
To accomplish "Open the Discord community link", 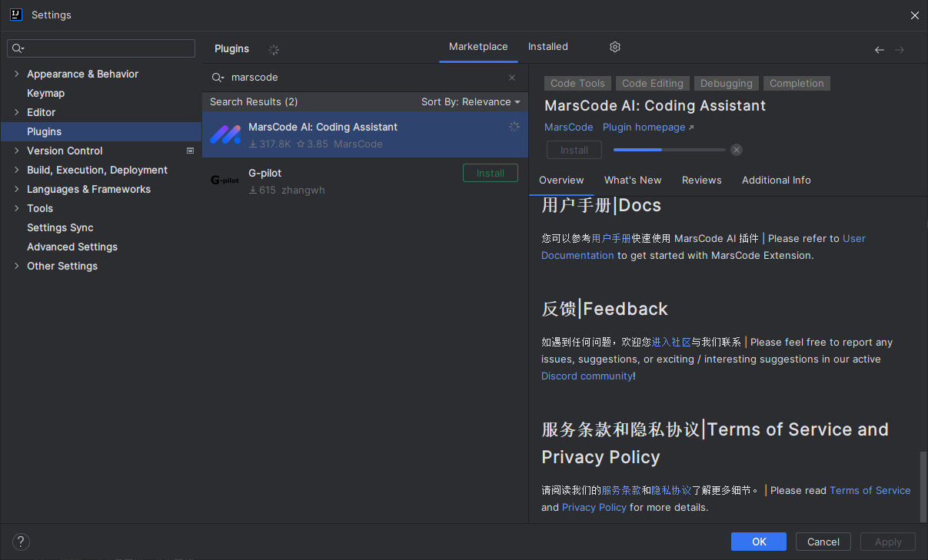I will click(587, 376).
